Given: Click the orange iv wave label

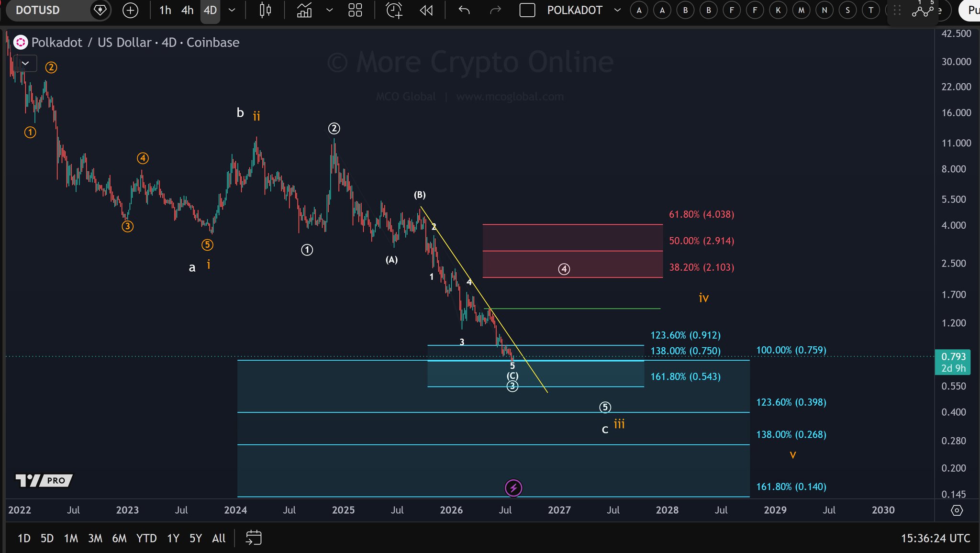Looking at the screenshot, I should [703, 298].
